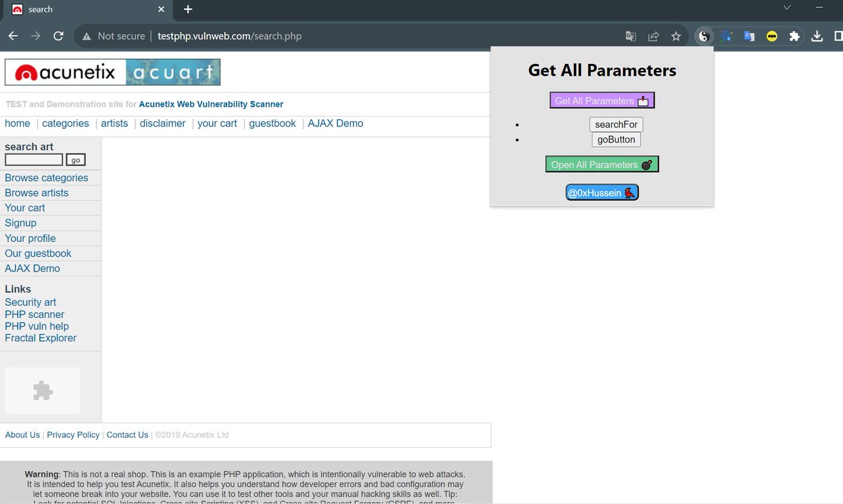The height and width of the screenshot is (504, 843).
Task: Click the browser back arrow
Action: coord(13,36)
